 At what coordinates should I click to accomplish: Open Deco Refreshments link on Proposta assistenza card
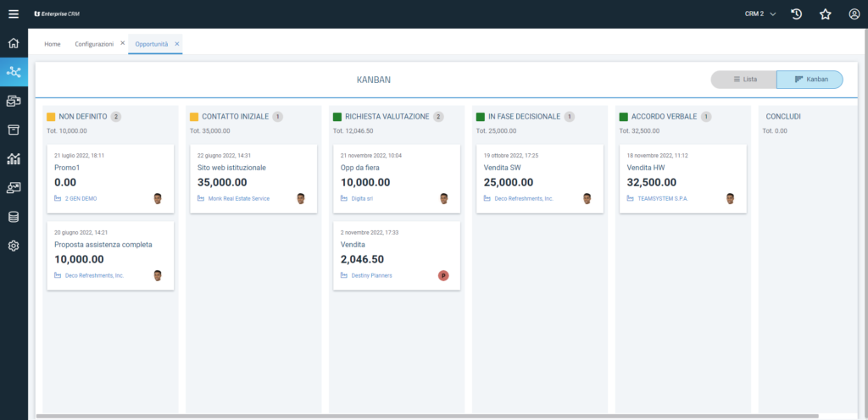pyautogui.click(x=94, y=275)
